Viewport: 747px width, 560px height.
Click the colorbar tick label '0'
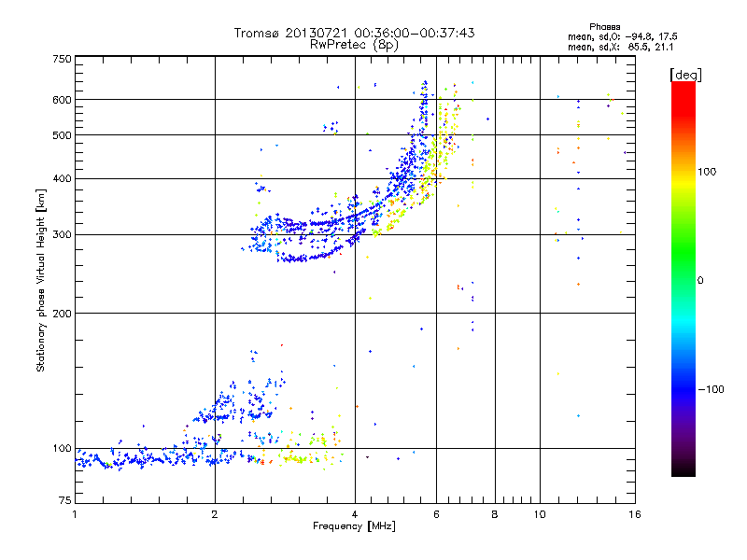[700, 281]
